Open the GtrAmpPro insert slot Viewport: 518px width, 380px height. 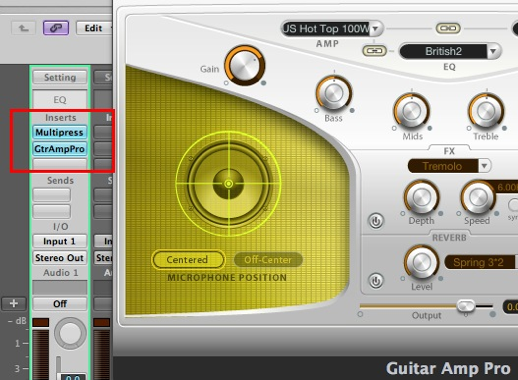(60, 149)
